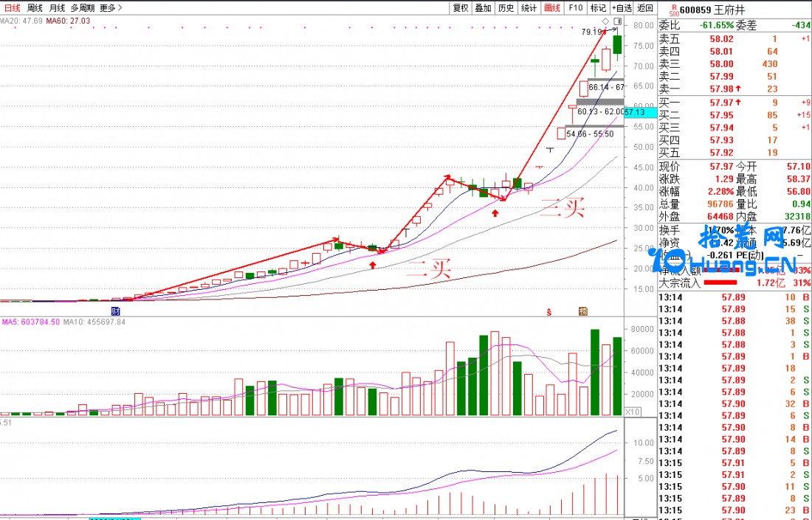This screenshot has height=520, width=812.
Task: Click the 榜 ranking marker icon
Action: tap(583, 311)
